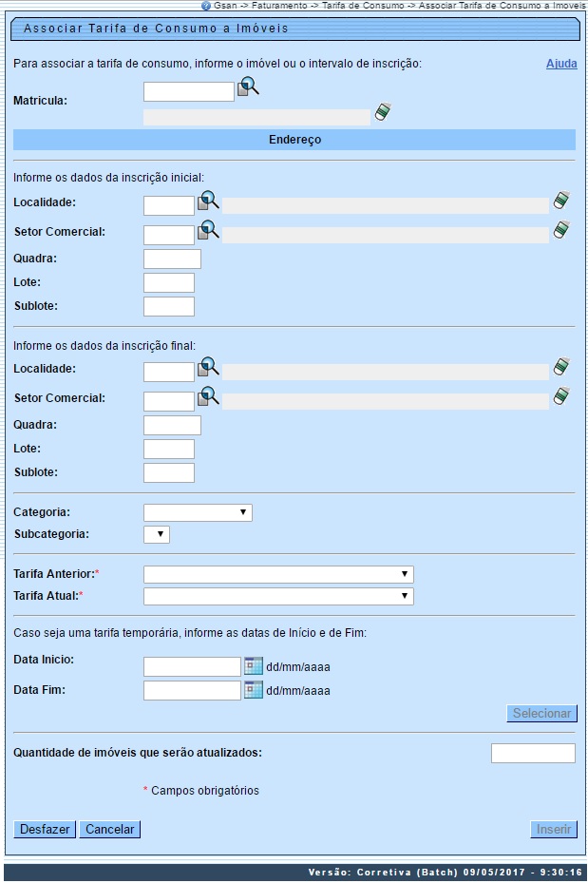This screenshot has height=883, width=588.
Task: Focus the final Setor Comercial code field
Action: (x=169, y=401)
